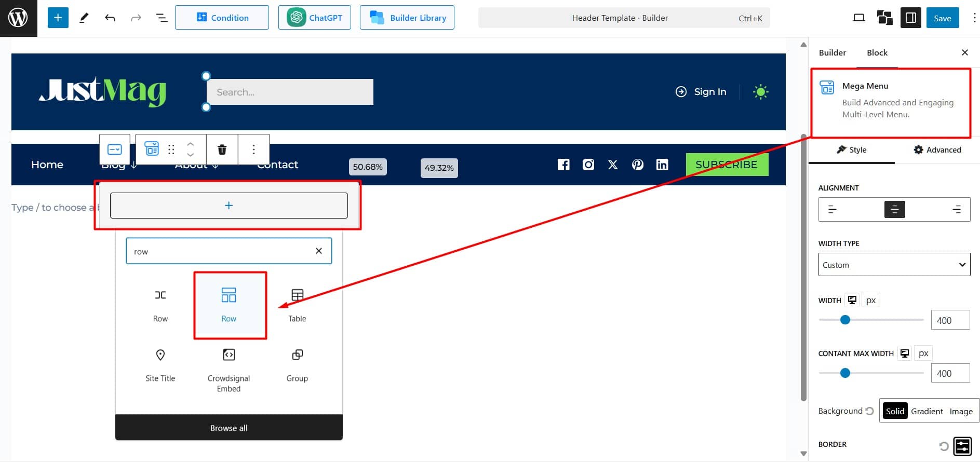Screen dimensions: 980x463
Task: Open the top bar Options kebab menu
Action: coord(974,18)
